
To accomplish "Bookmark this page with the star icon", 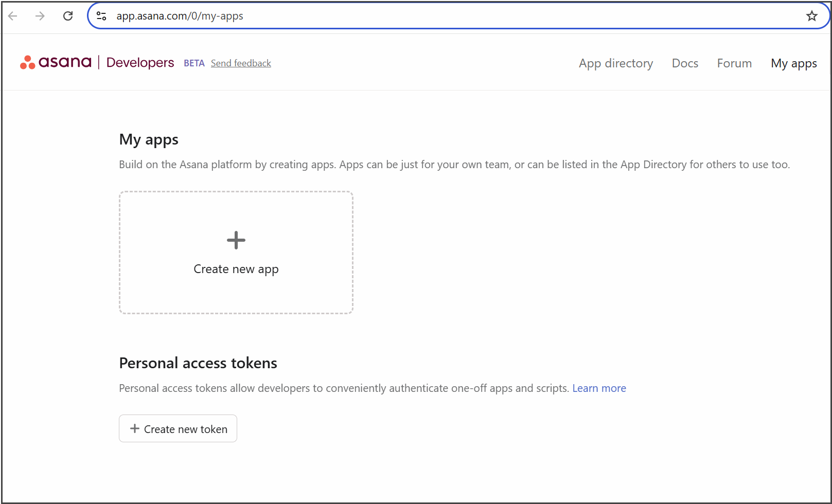I will pyautogui.click(x=811, y=16).
